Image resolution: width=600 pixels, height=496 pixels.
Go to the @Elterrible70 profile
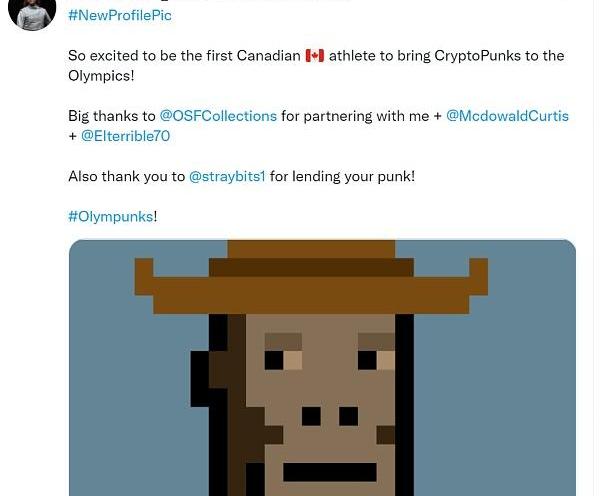point(125,136)
